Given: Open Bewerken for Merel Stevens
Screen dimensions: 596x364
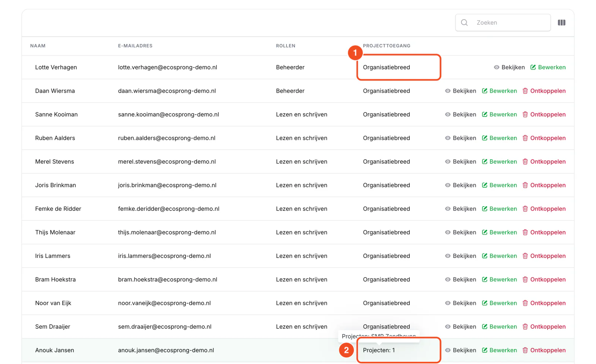Looking at the screenshot, I should 499,162.
